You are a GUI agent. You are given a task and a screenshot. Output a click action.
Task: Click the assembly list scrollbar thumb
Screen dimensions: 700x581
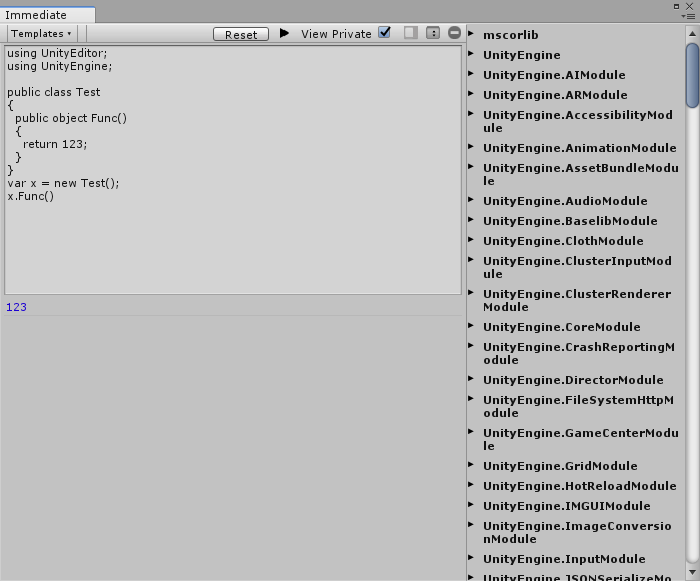(x=692, y=75)
